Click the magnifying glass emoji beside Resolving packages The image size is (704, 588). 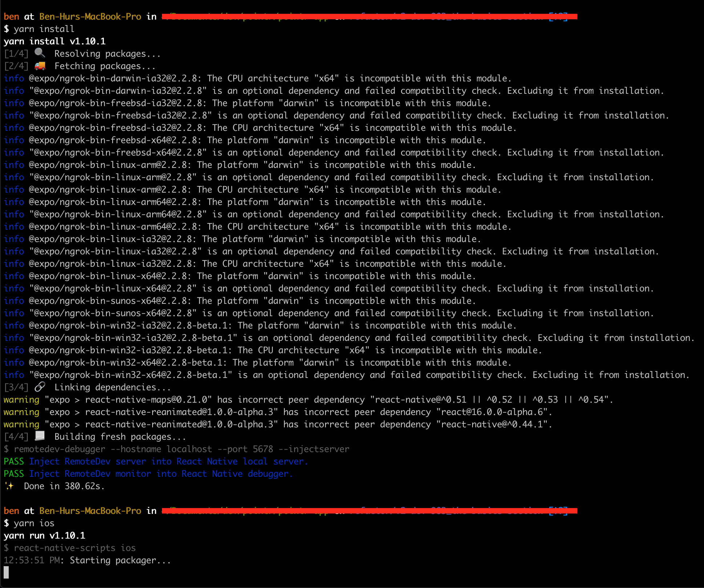(40, 53)
